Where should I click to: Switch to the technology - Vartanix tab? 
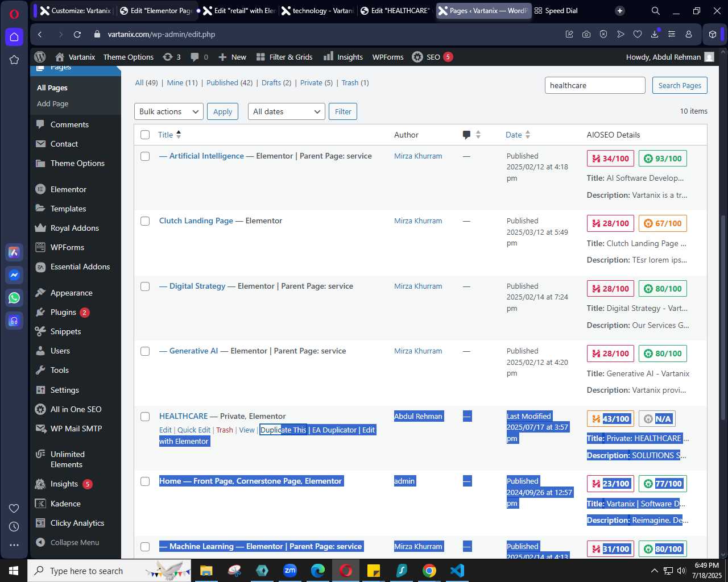317,11
